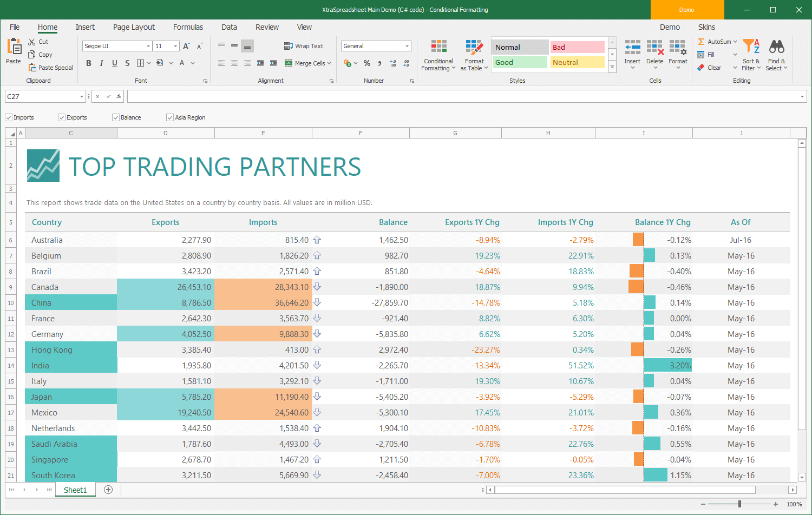Apply the Good cell style

coord(519,63)
